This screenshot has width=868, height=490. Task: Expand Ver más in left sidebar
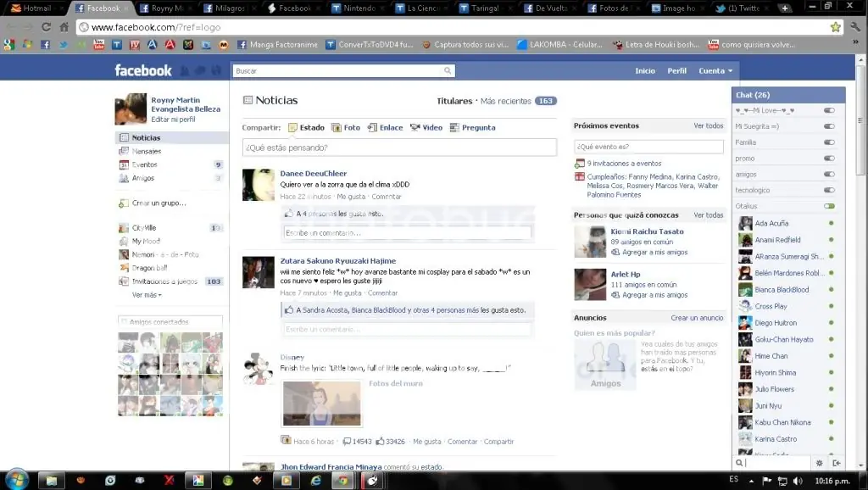147,295
